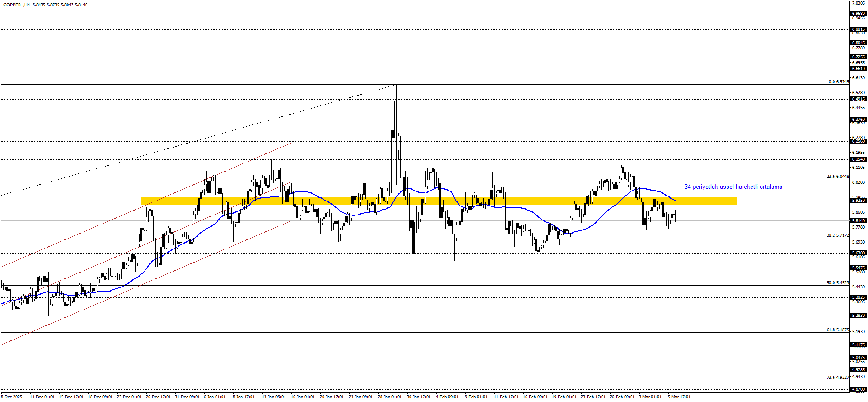Screen dimensions: 868x402
Task: Select the 50.0 Fibonacci label at 5.4523
Action: (x=837, y=283)
